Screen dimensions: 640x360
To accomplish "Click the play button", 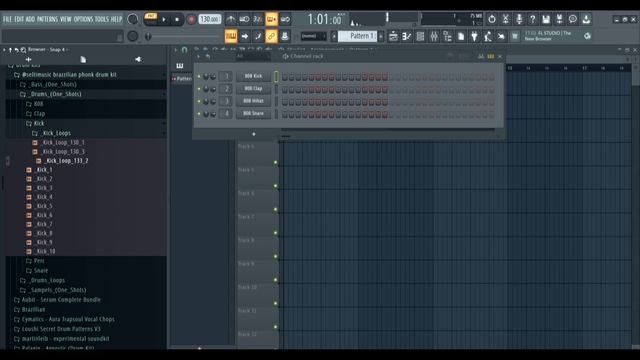I will (x=164, y=19).
